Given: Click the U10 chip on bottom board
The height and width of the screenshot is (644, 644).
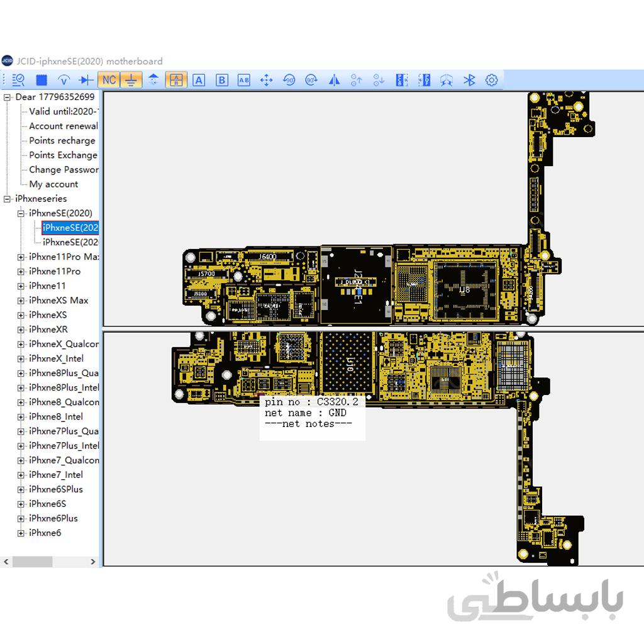Looking at the screenshot, I should [348, 363].
